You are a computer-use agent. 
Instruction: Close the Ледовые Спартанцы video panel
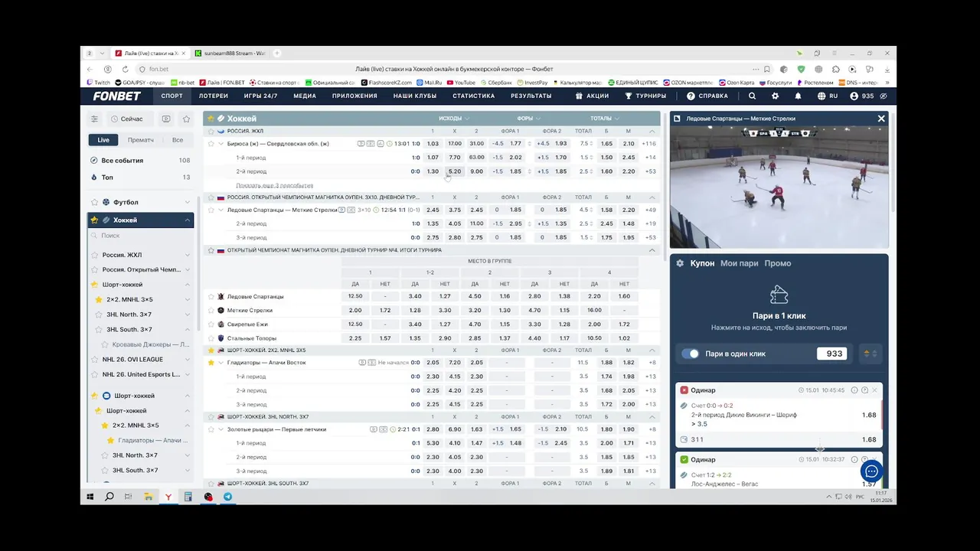click(881, 119)
